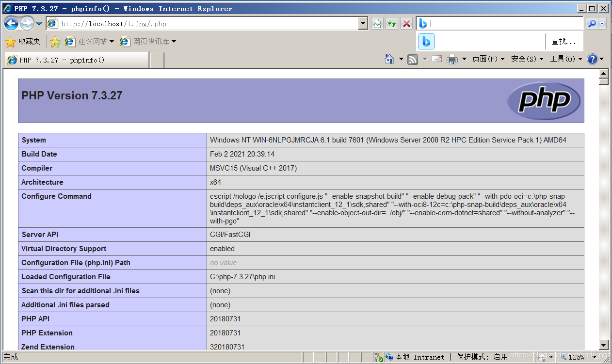Click the scrollbar down arrow

click(x=603, y=346)
